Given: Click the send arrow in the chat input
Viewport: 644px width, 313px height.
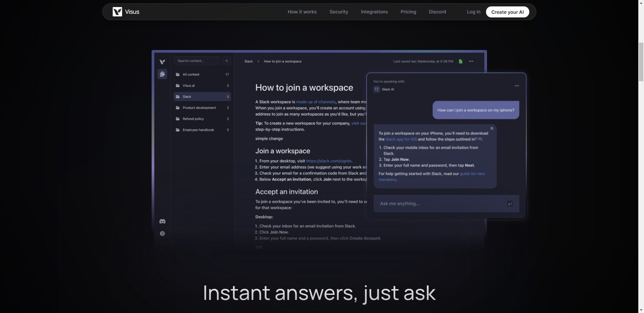Looking at the screenshot, I should point(510,203).
